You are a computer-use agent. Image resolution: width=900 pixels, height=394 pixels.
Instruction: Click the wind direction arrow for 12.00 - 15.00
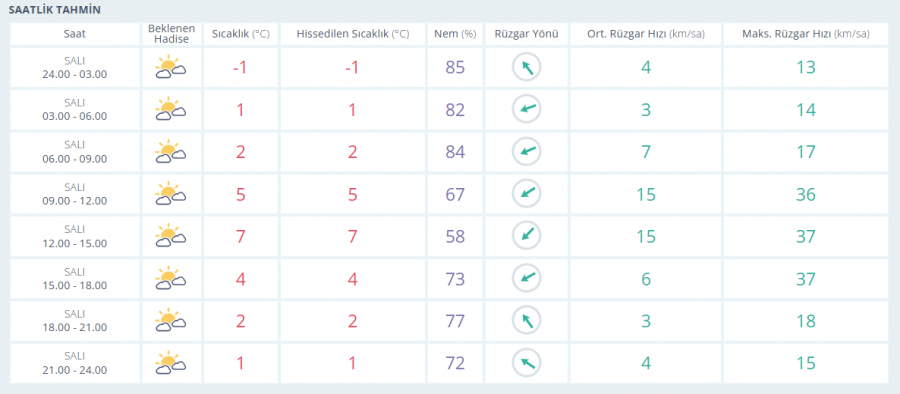click(x=526, y=237)
